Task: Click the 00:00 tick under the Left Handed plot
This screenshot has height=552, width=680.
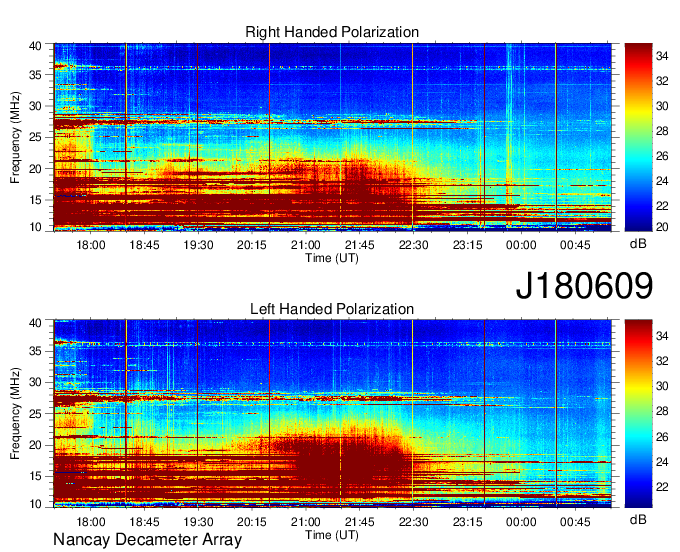Action: pyautogui.click(x=521, y=522)
